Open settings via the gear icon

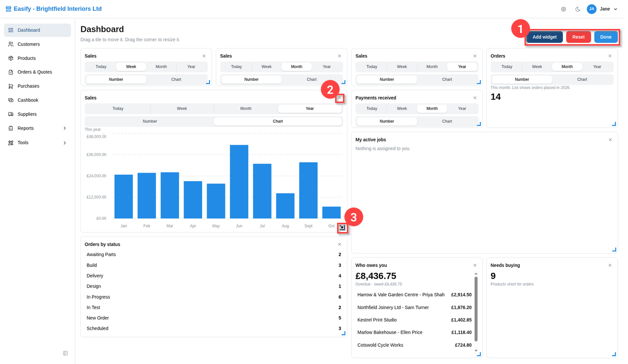click(x=564, y=9)
